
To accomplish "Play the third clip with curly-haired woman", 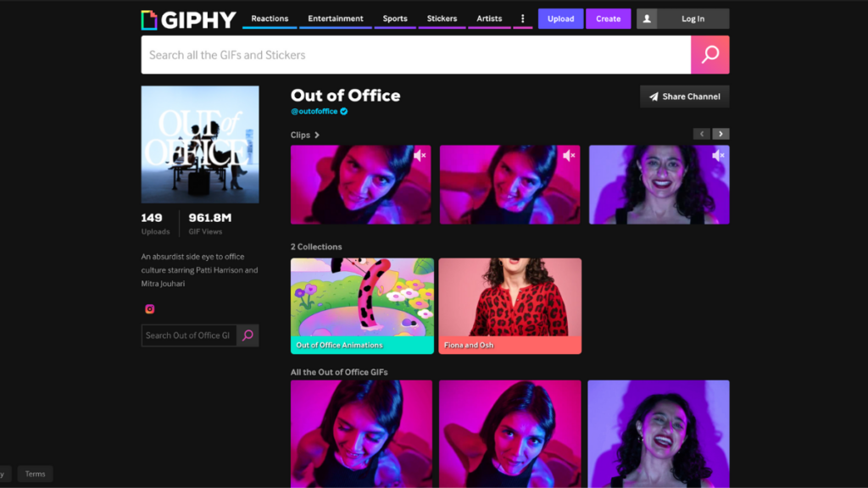I will pos(659,185).
